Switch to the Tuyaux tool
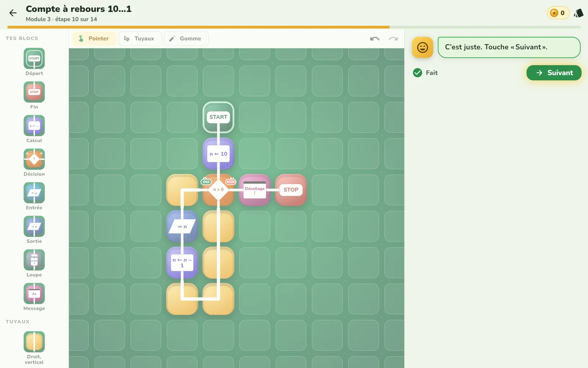This screenshot has width=588, height=368. [x=140, y=39]
